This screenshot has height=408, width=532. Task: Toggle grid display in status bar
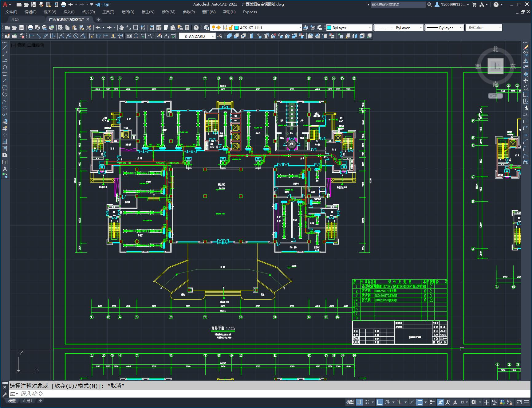coord(359,402)
